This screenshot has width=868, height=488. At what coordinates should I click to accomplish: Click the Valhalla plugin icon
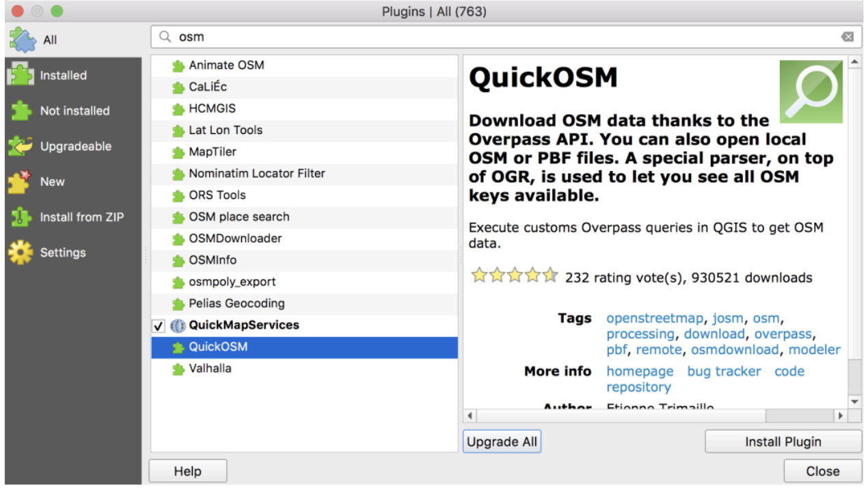[178, 369]
